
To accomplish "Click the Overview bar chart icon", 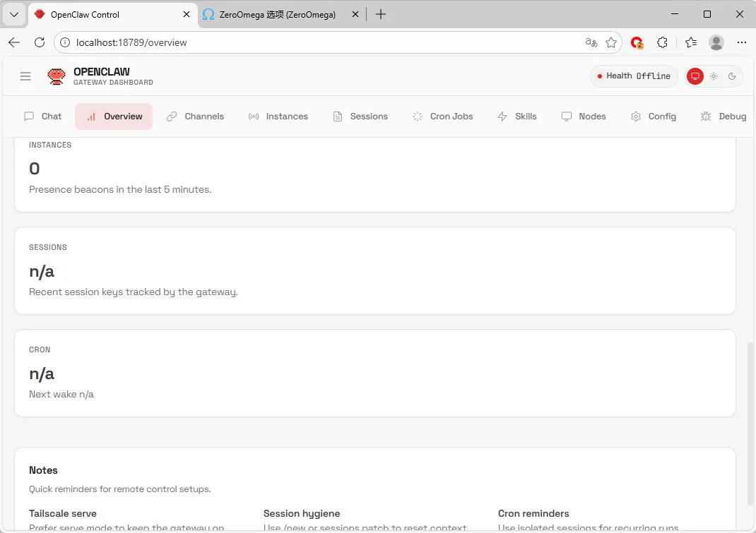I will [91, 116].
